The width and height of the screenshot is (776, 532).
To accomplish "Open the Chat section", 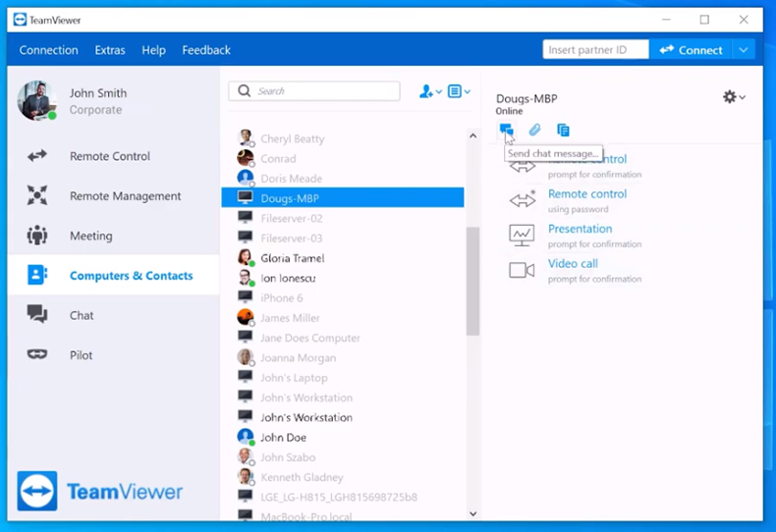I will click(114, 315).
